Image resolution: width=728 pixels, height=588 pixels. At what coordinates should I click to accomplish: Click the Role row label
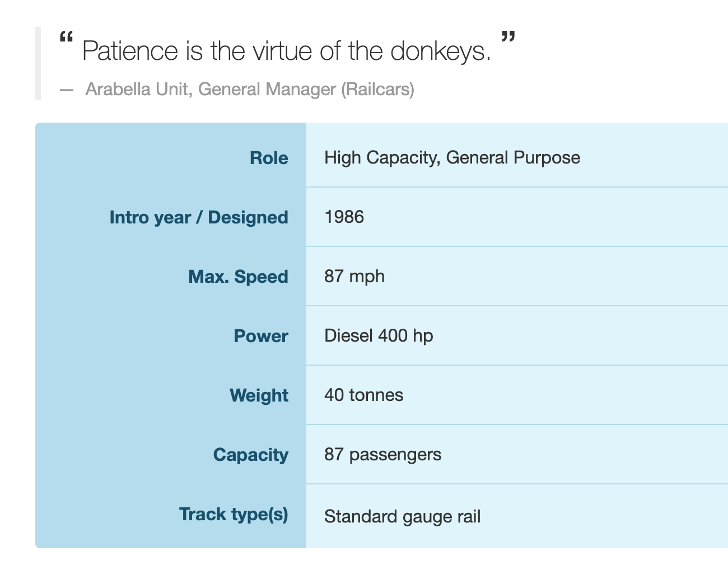click(269, 158)
